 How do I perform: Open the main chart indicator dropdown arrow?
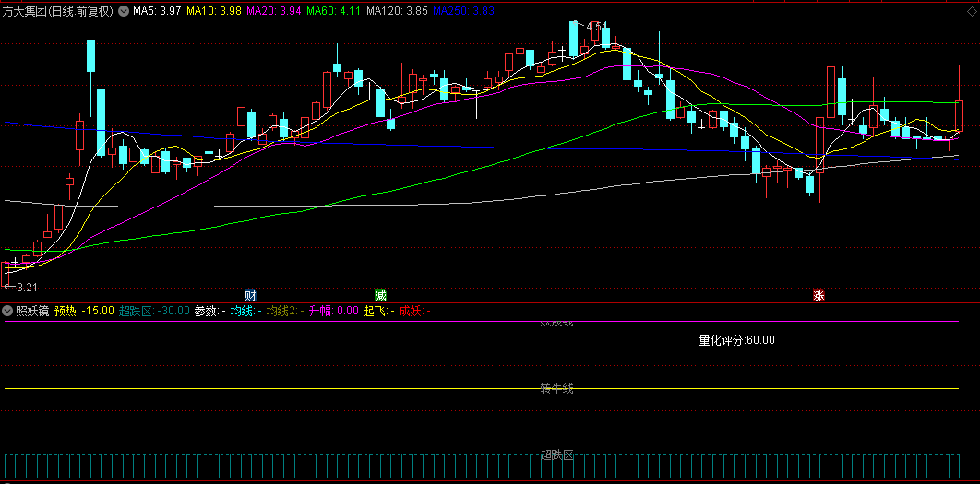pyautogui.click(x=123, y=11)
